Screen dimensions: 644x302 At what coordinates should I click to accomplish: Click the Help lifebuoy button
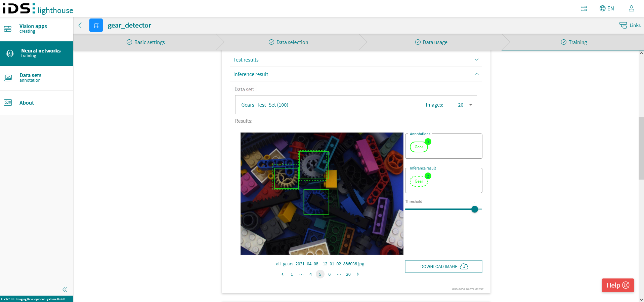618,285
